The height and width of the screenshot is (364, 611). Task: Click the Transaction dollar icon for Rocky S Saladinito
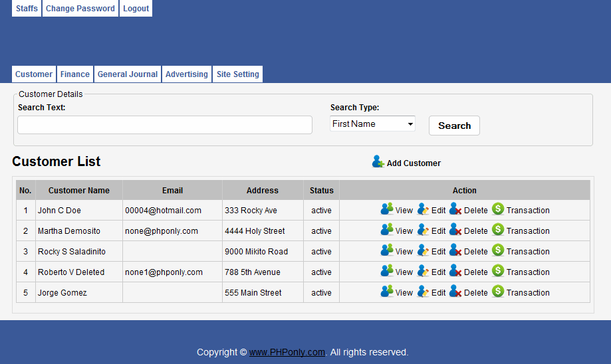[x=497, y=250]
